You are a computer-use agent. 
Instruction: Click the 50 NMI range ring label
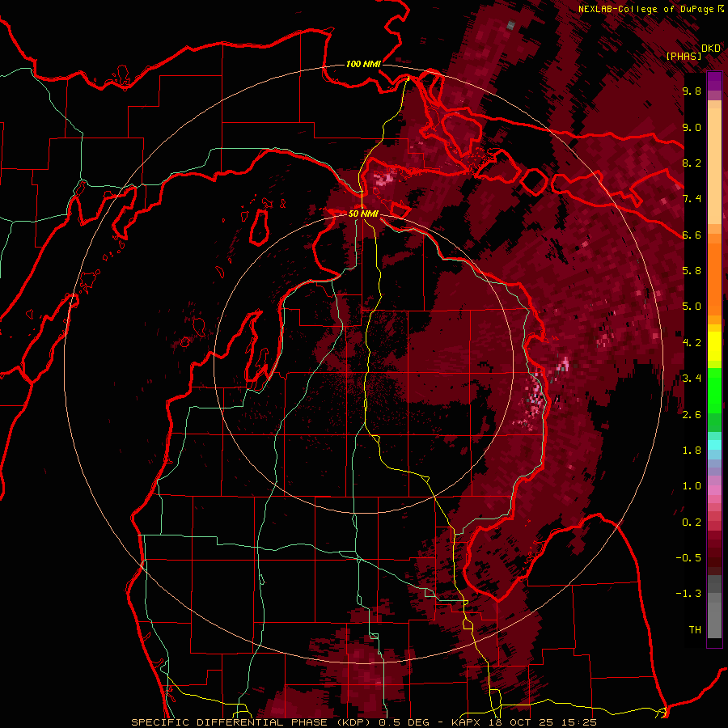pyautogui.click(x=363, y=214)
